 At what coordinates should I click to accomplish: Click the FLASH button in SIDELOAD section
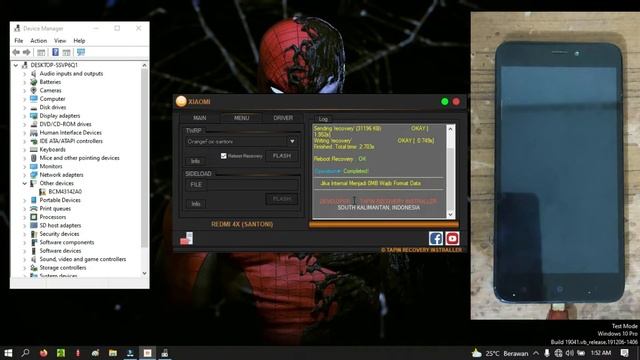point(282,199)
